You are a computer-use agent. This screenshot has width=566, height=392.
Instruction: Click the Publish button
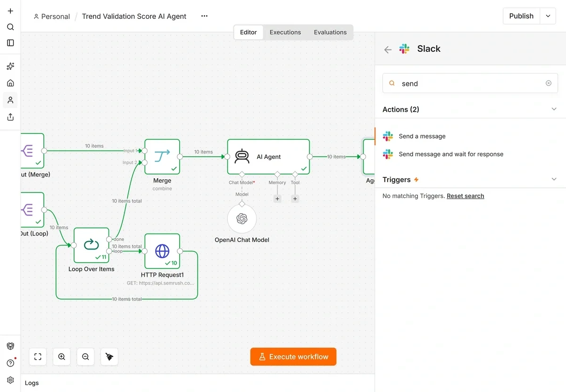click(522, 16)
